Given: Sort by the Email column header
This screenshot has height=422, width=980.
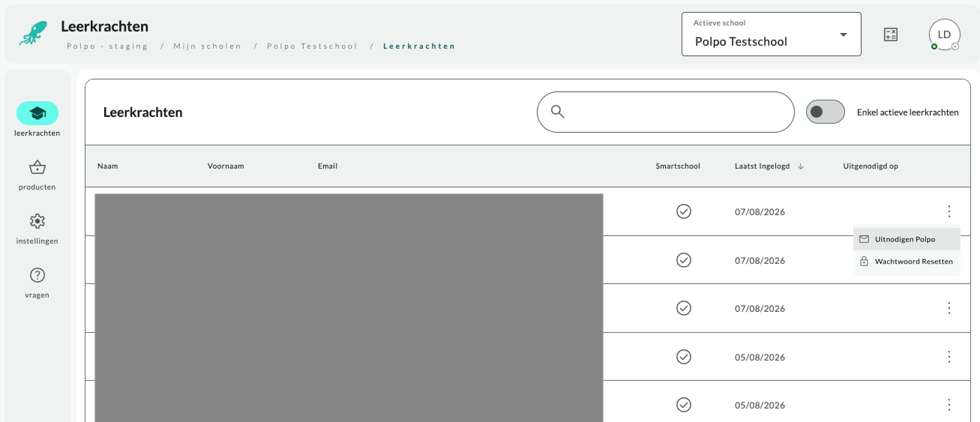Looking at the screenshot, I should pos(328,166).
